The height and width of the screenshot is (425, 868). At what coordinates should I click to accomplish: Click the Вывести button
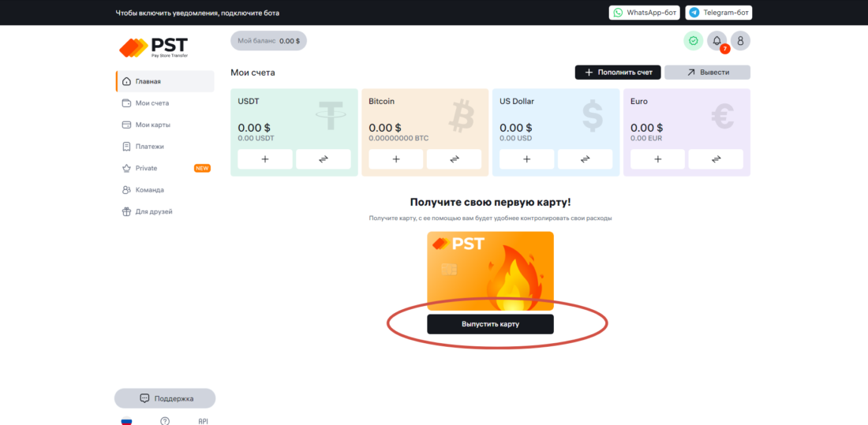(x=708, y=73)
